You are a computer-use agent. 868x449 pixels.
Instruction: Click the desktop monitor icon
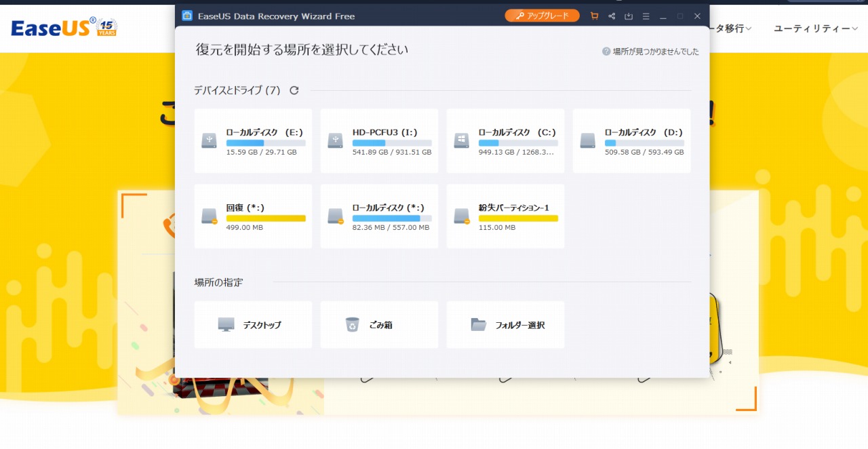click(x=226, y=325)
